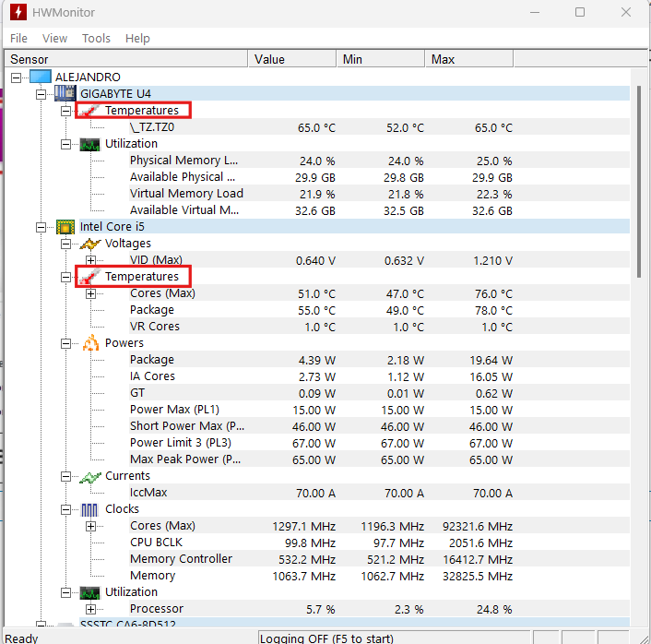Collapse GIGABYTE U4 Temperatures section
Image resolution: width=651 pixels, height=644 pixels.
[x=65, y=111]
